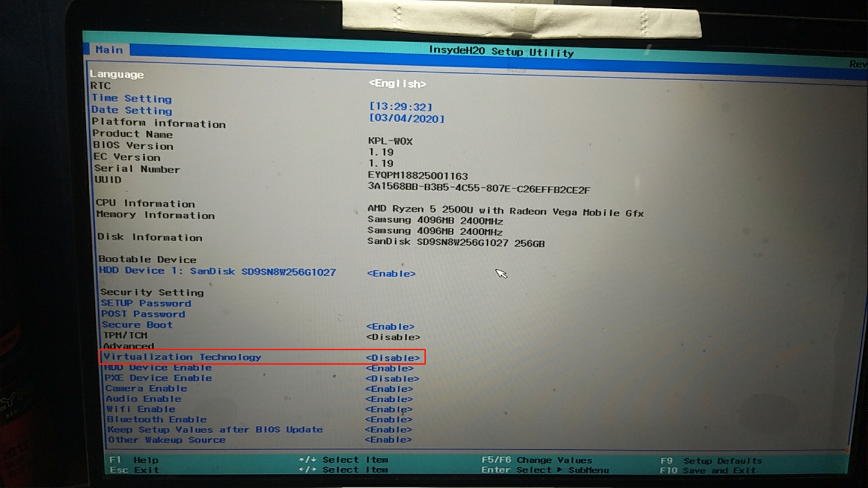Toggle Audio Enable value
Viewport: 868px width, 488px height.
[389, 400]
